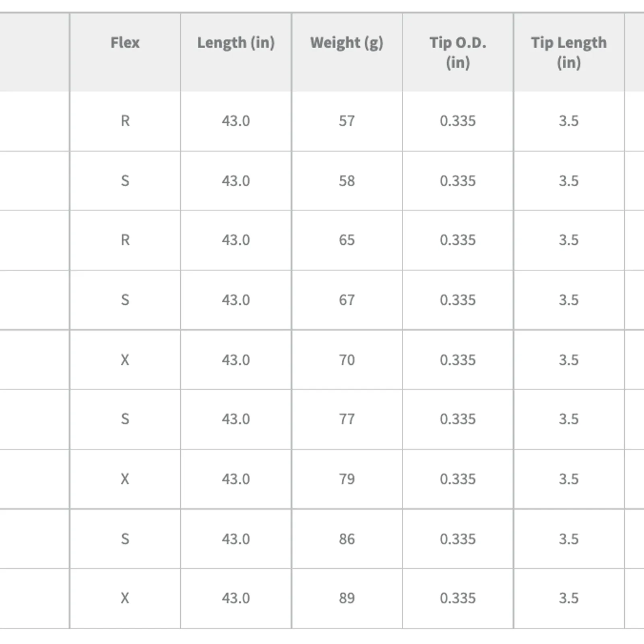
Task: Click the Tip Length (in) column header
Action: click(x=569, y=52)
